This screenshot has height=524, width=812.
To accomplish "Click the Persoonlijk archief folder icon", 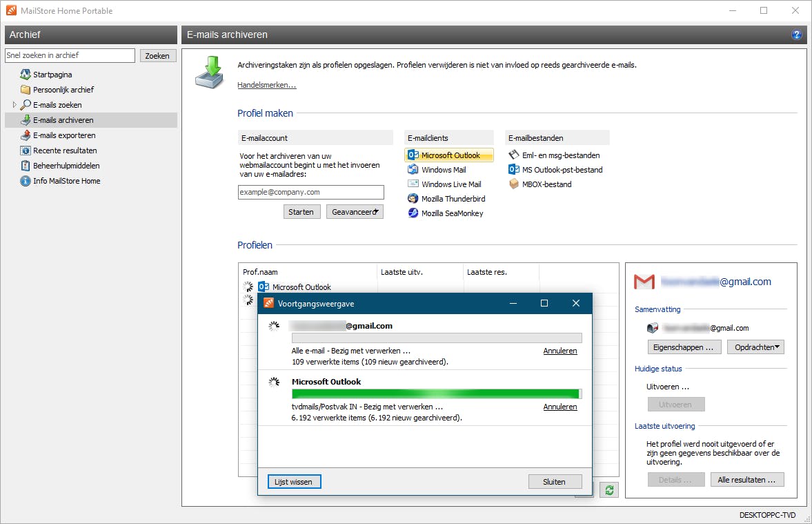I will (x=25, y=90).
